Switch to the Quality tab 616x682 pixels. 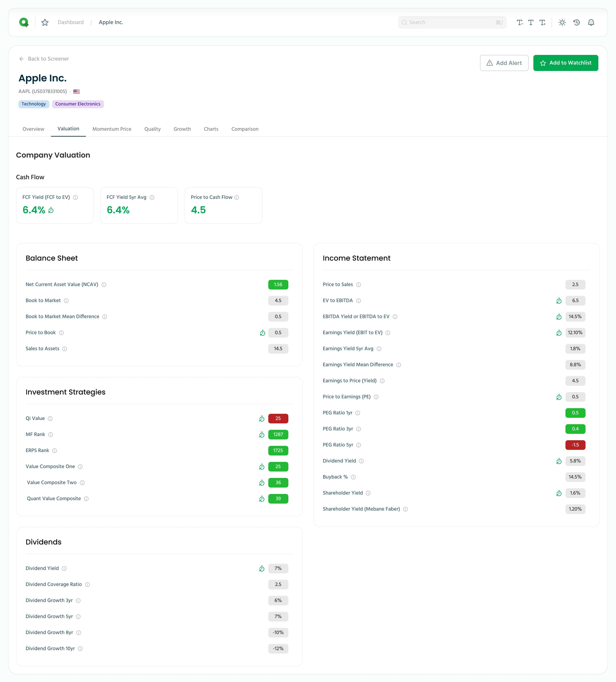tap(152, 129)
